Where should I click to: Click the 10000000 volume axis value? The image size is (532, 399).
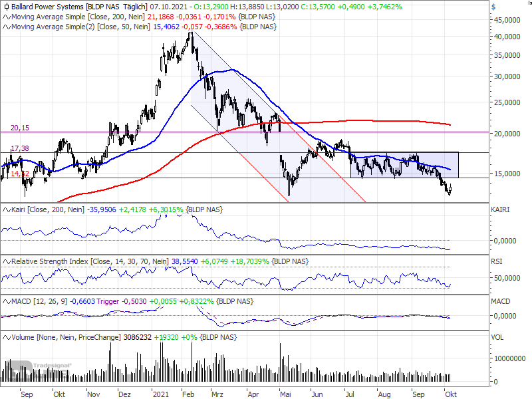510,358
